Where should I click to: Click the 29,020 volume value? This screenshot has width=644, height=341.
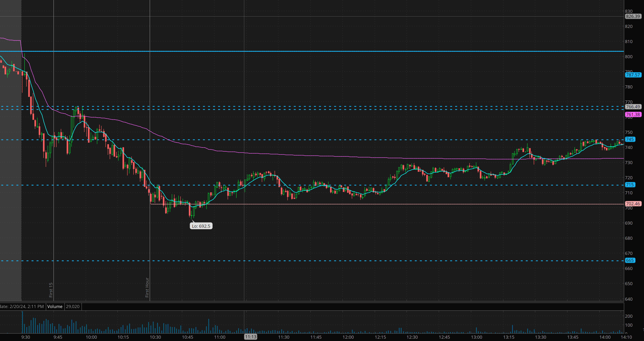73,306
